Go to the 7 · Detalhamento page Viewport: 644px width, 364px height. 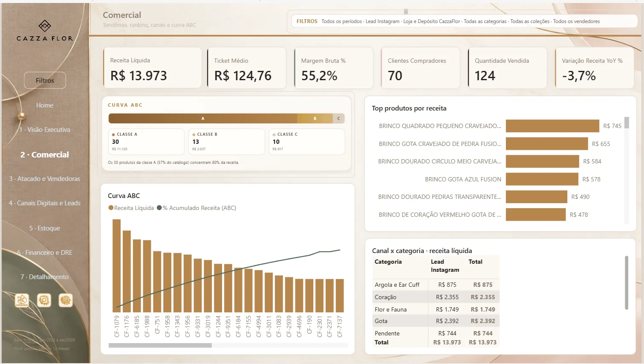coord(45,277)
